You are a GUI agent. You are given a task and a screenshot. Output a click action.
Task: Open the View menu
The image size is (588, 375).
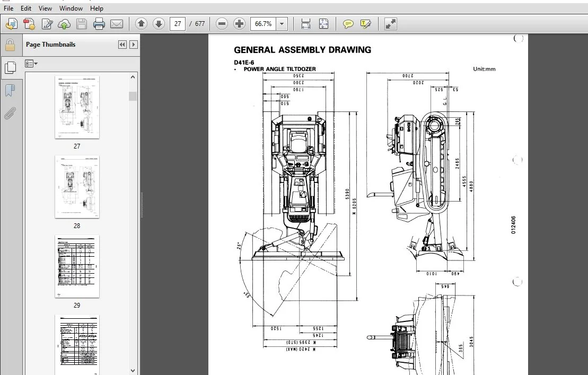pyautogui.click(x=45, y=8)
